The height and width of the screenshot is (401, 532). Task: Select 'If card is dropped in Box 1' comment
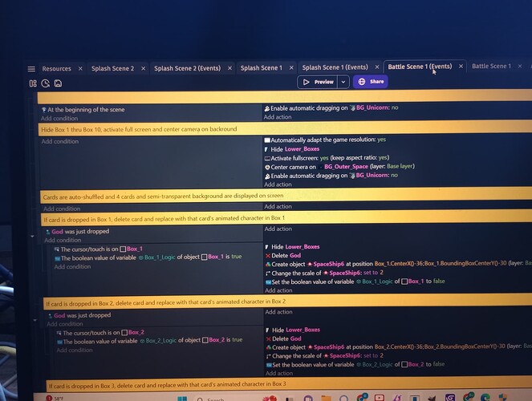point(286,218)
